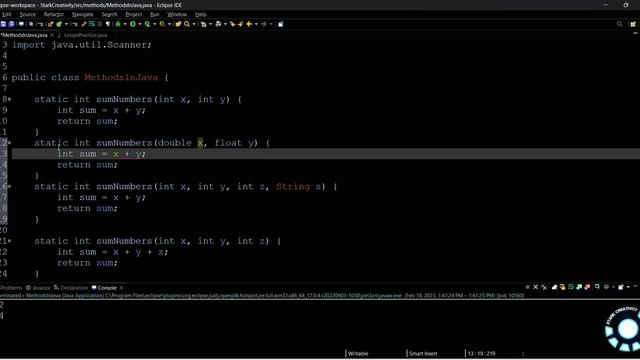Click the Coverage run icon
This screenshot has width=640, height=360.
click(x=147, y=24)
